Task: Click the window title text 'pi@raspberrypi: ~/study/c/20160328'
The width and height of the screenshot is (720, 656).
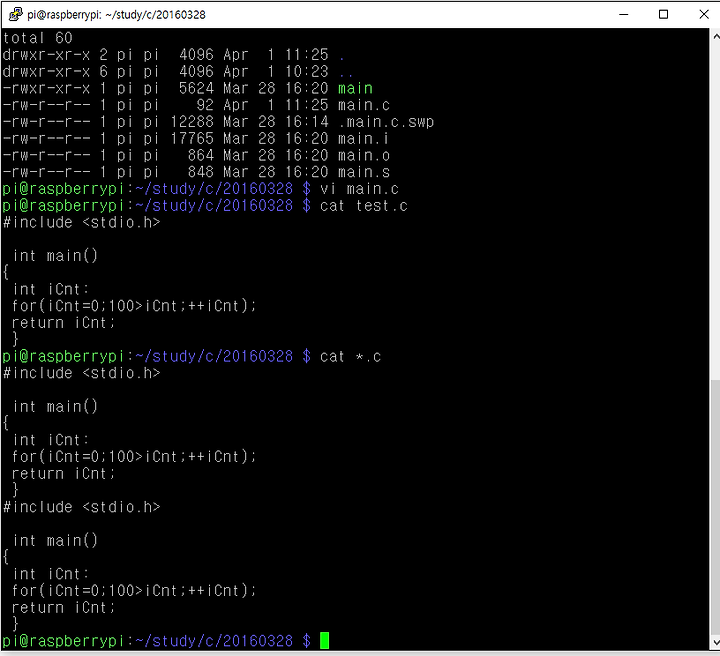Action: coord(116,15)
